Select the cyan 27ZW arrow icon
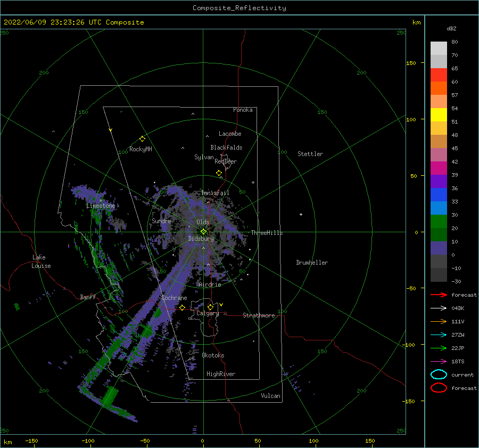 coord(439,335)
